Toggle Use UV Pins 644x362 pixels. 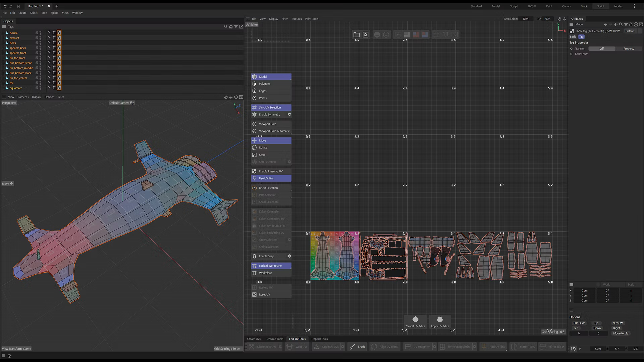click(271, 178)
